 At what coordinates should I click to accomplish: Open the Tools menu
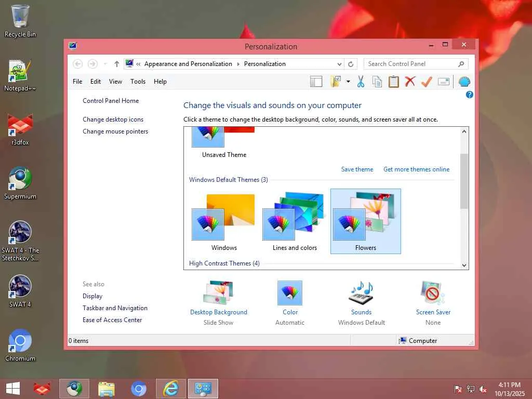[x=138, y=82]
